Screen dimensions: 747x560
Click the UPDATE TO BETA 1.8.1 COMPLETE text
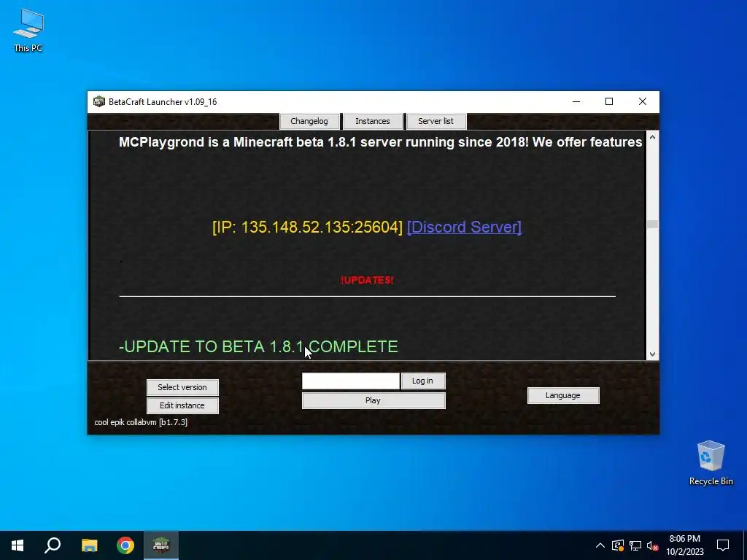pos(258,346)
